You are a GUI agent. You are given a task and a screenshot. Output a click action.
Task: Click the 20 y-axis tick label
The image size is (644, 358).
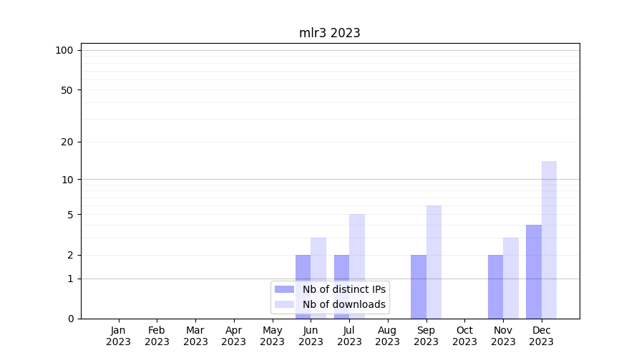point(67,142)
